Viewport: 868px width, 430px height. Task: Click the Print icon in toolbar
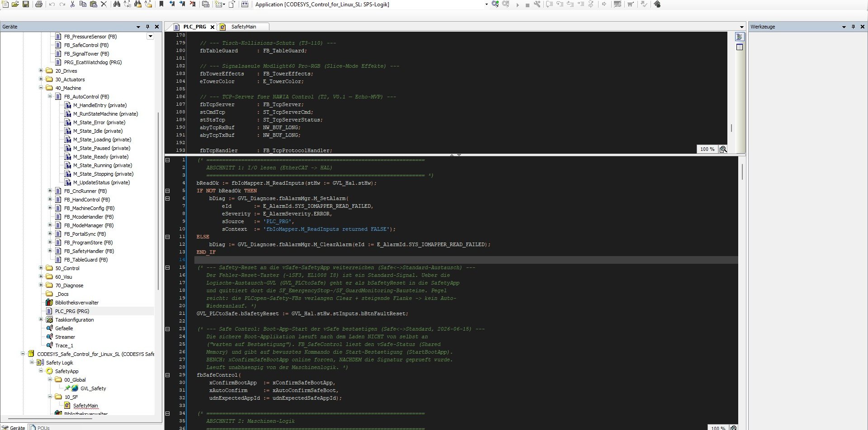pyautogui.click(x=39, y=4)
